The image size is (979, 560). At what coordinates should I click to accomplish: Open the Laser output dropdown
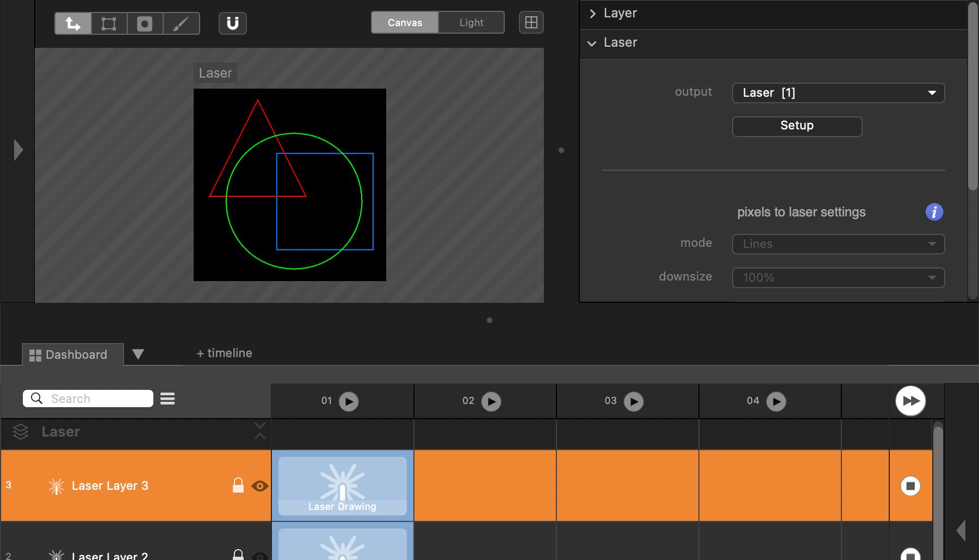[x=838, y=93]
